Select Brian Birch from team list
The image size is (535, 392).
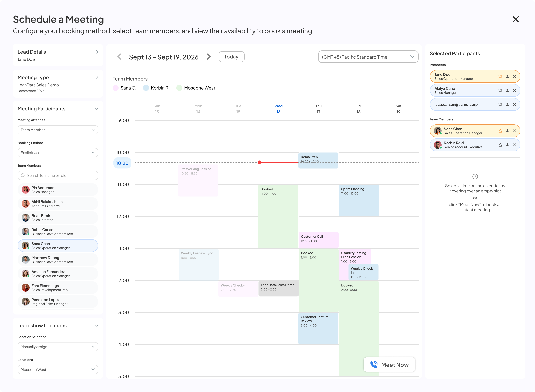click(58, 218)
